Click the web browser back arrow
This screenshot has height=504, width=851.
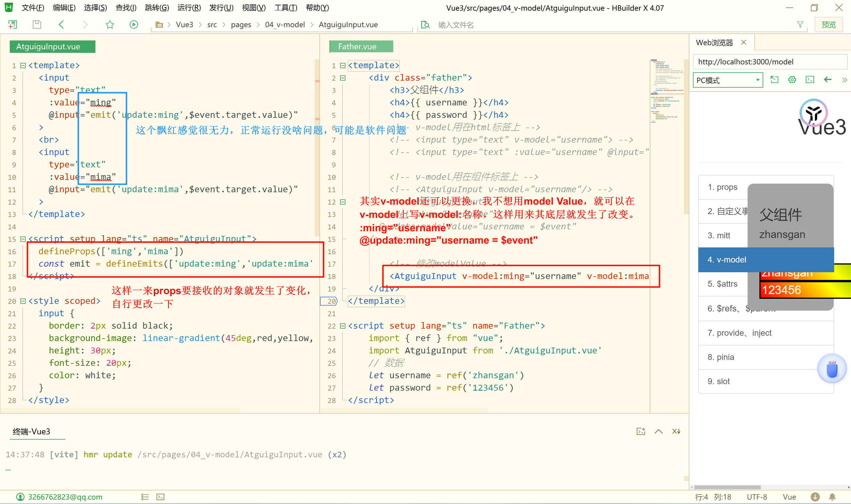(x=828, y=80)
